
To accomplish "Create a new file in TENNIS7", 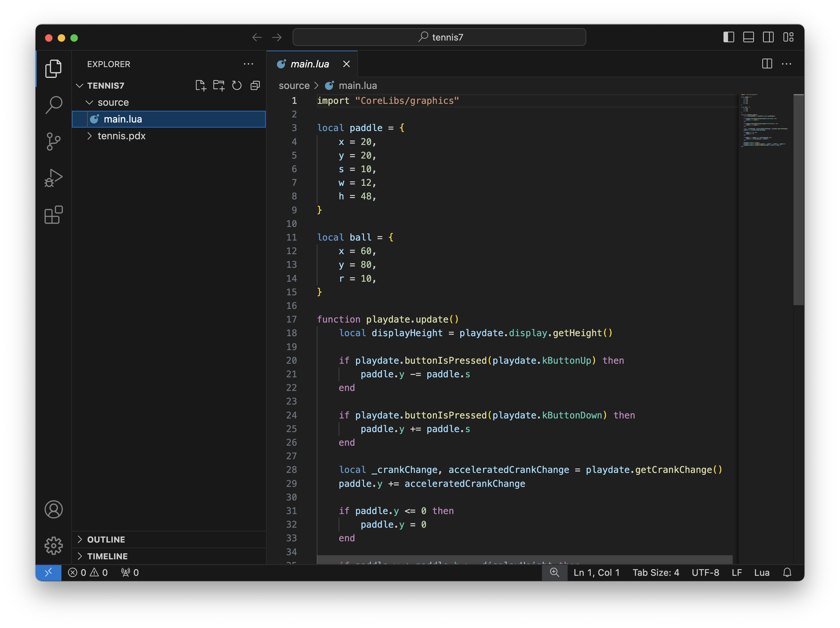I will 200,85.
